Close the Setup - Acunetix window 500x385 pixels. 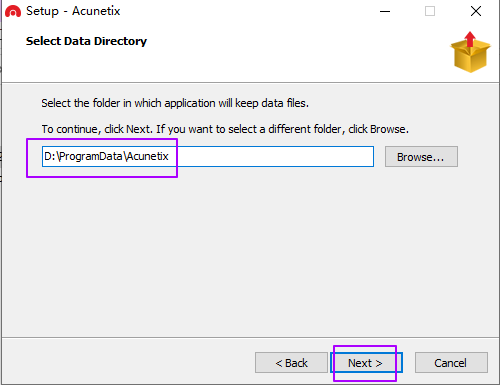(x=476, y=11)
